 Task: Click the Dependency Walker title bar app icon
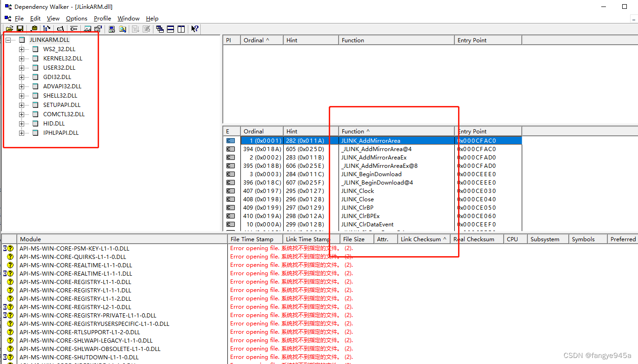(x=8, y=7)
